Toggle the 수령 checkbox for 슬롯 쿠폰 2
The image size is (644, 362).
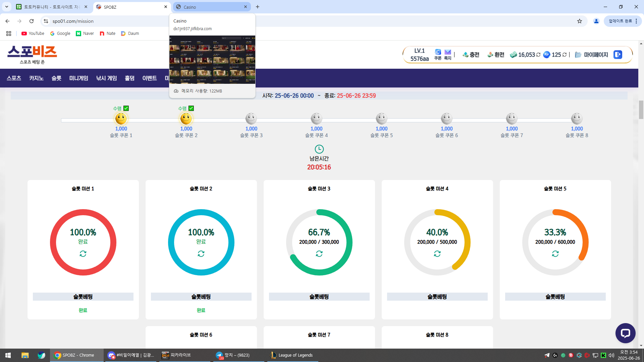191,108
